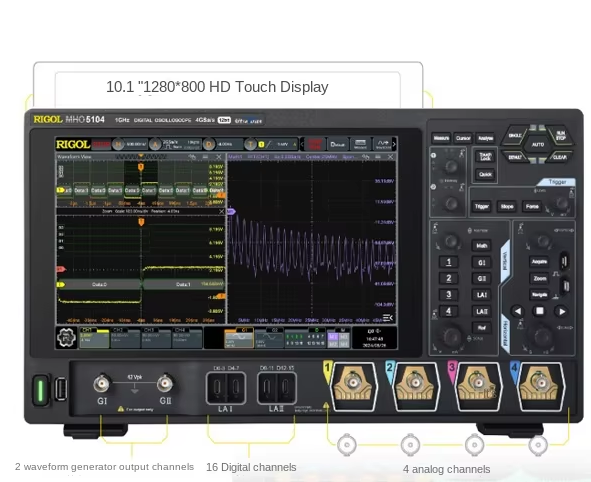This screenshot has width=591, height=482.
Task: Tap the Force trigger key
Action: tap(532, 206)
